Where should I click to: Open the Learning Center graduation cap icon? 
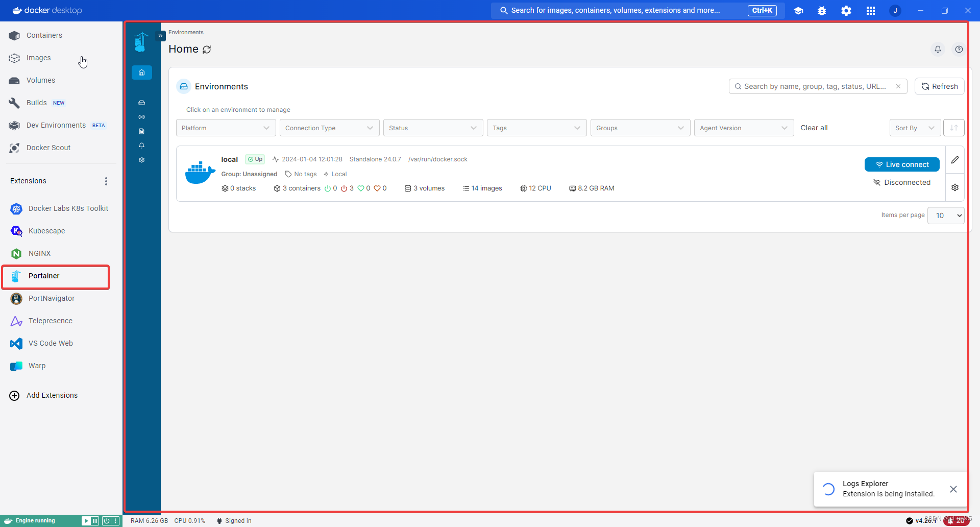799,11
